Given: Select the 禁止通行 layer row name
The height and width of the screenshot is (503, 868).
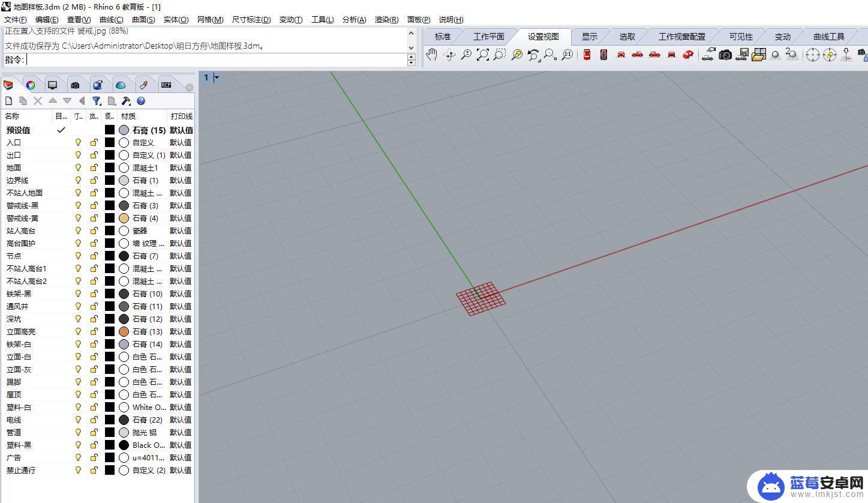Looking at the screenshot, I should coord(21,470).
